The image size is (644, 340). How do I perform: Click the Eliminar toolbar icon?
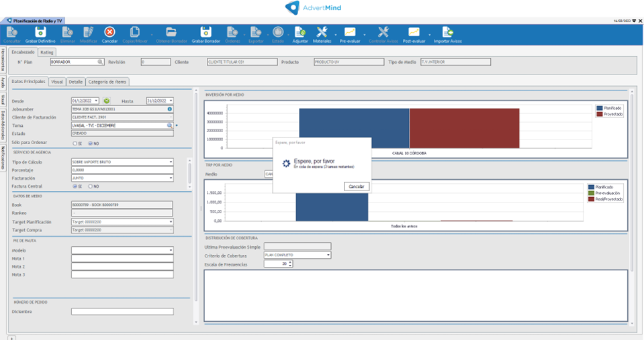pyautogui.click(x=67, y=32)
